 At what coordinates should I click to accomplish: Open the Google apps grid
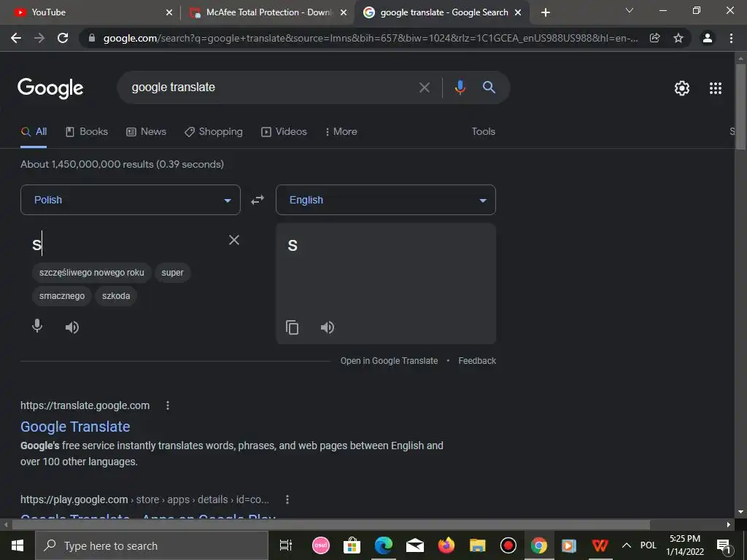pyautogui.click(x=716, y=88)
